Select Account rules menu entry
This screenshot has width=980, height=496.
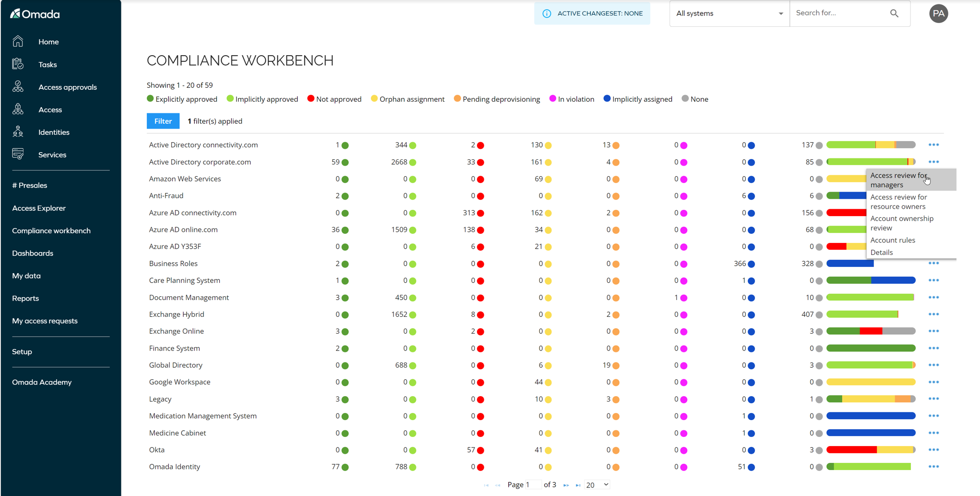[x=910, y=240]
